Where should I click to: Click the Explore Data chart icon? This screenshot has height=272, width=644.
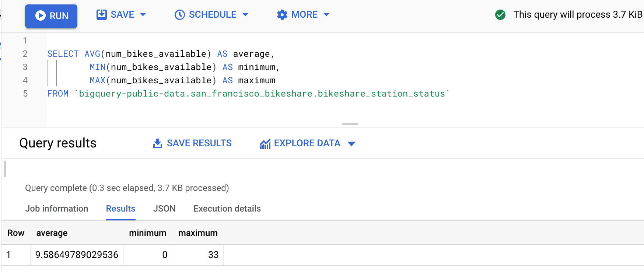coord(265,144)
